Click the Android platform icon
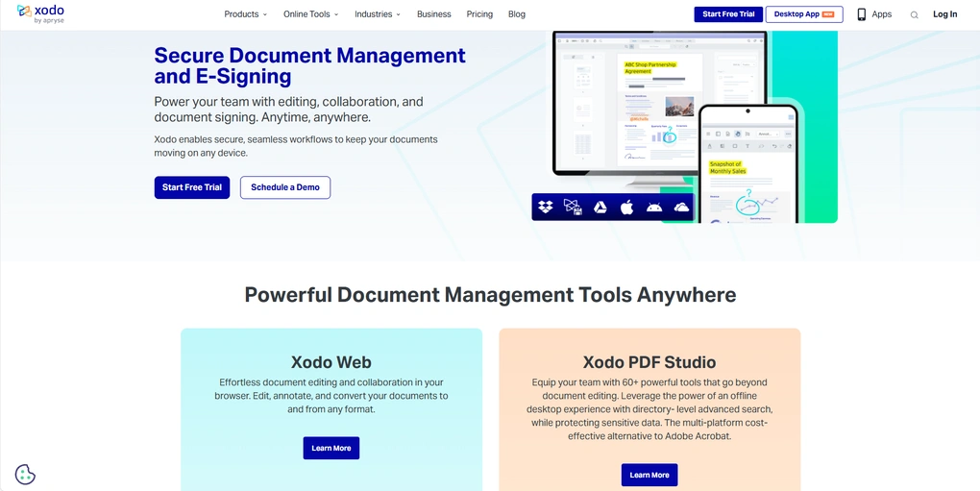 pyautogui.click(x=654, y=207)
